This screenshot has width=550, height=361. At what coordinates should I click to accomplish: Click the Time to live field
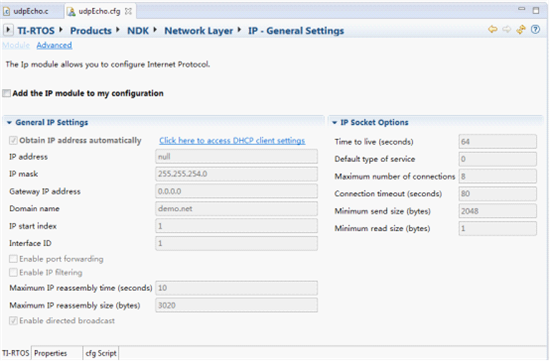497,142
